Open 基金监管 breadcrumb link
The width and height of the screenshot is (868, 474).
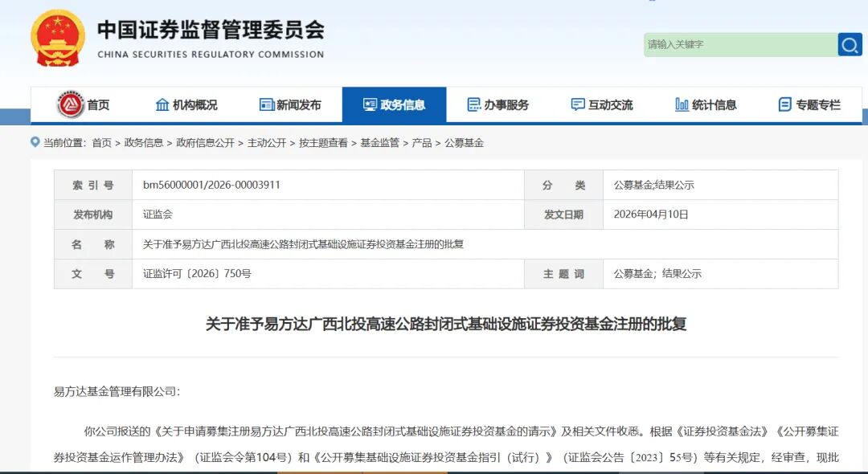pos(379,143)
